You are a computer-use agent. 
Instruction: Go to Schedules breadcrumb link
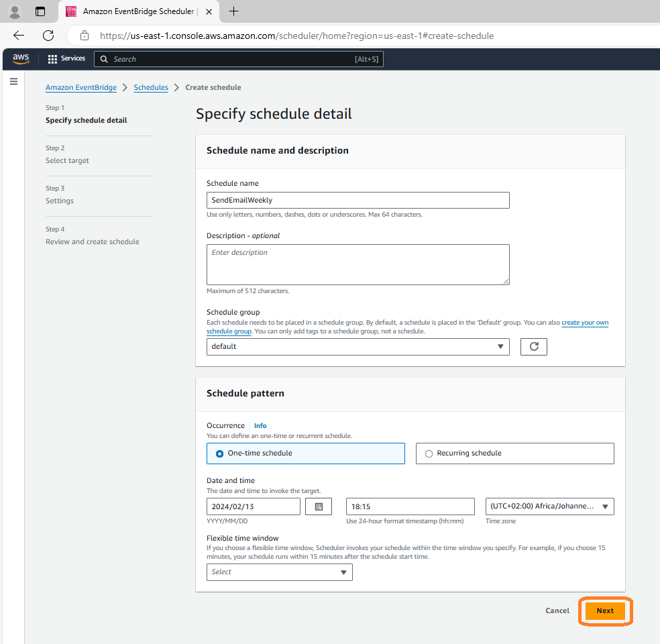pos(151,87)
